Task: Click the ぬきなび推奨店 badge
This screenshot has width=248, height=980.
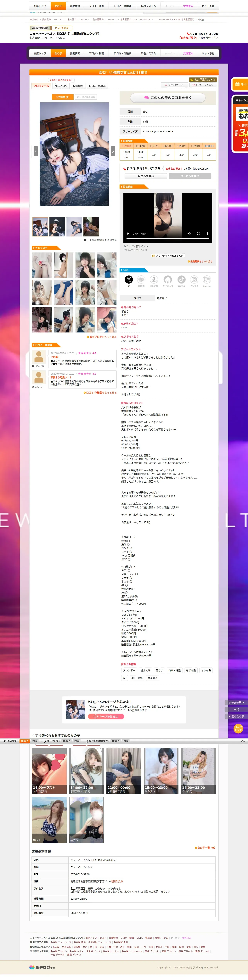Action: (40, 28)
